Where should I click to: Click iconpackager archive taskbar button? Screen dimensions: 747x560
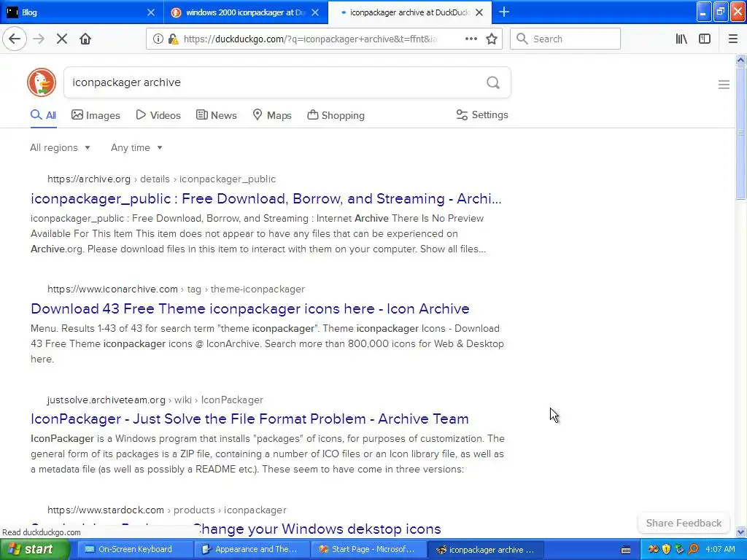click(485, 550)
